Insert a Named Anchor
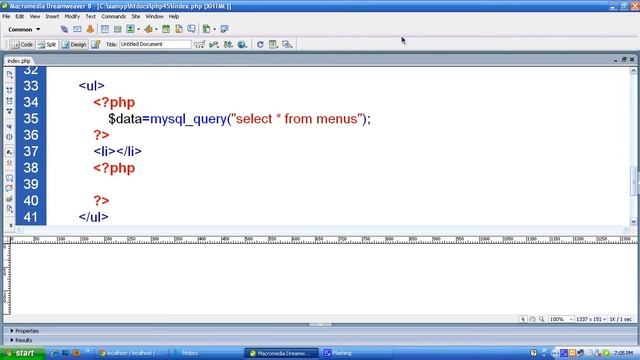 [90, 29]
